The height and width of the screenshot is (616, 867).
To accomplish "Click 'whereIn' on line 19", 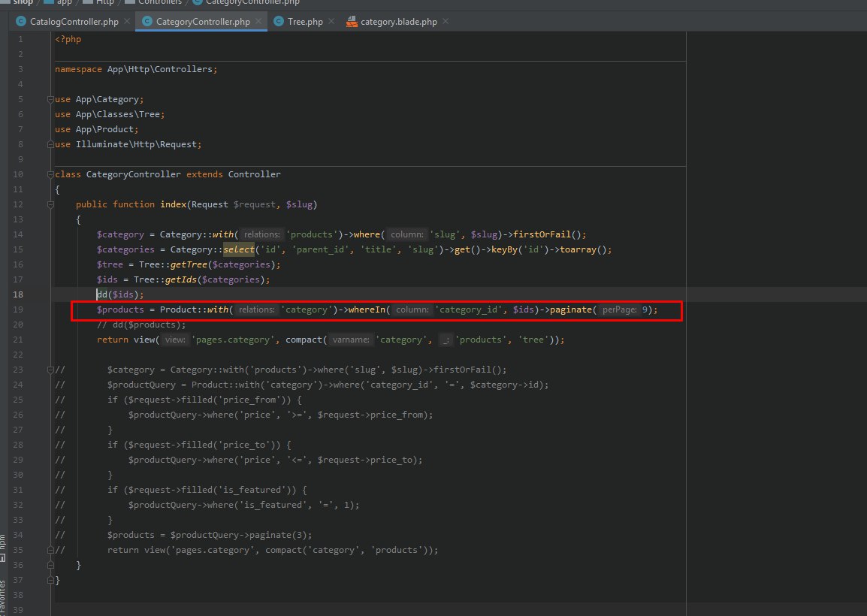I will click(367, 310).
